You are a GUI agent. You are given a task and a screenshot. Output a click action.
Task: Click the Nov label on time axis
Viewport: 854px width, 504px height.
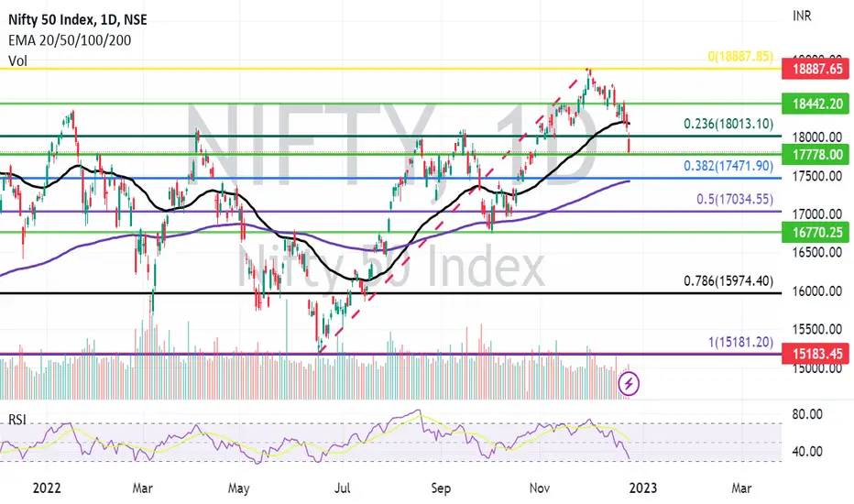pyautogui.click(x=539, y=488)
